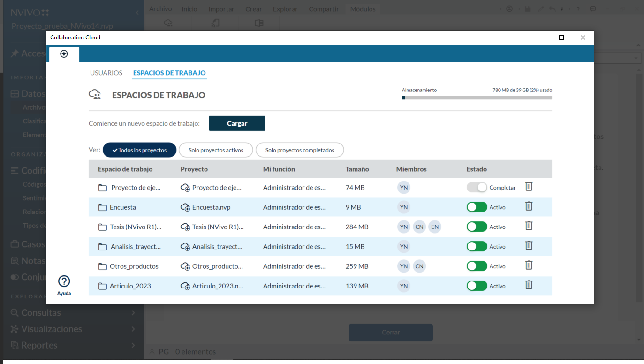The width and height of the screenshot is (644, 364).
Task: Click the undo arrow in NVivo title bar
Action: (x=552, y=9)
